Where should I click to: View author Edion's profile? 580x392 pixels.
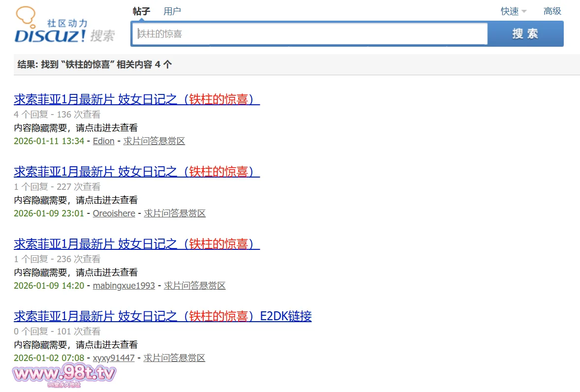(103, 141)
